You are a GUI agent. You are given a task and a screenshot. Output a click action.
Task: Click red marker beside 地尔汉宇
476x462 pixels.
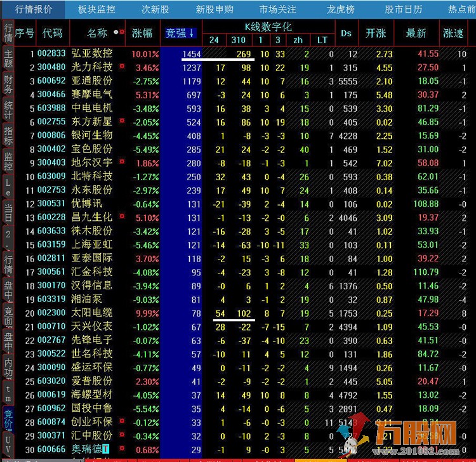[122, 161]
